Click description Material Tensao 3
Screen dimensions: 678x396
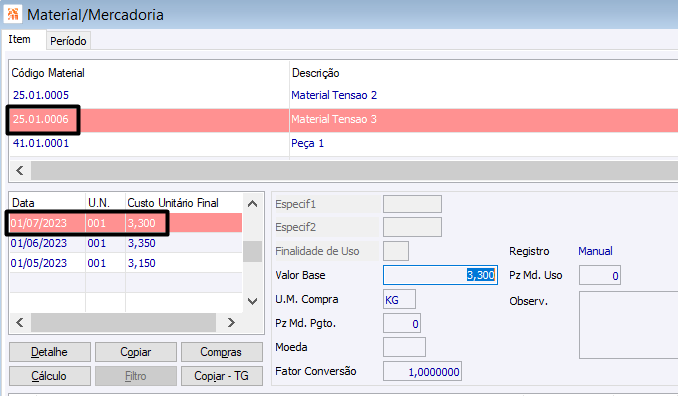[x=334, y=119]
